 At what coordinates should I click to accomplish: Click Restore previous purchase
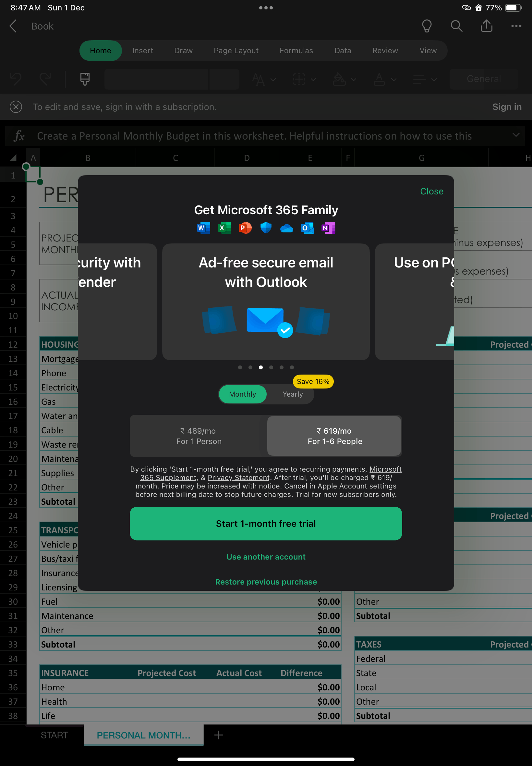[x=266, y=582]
